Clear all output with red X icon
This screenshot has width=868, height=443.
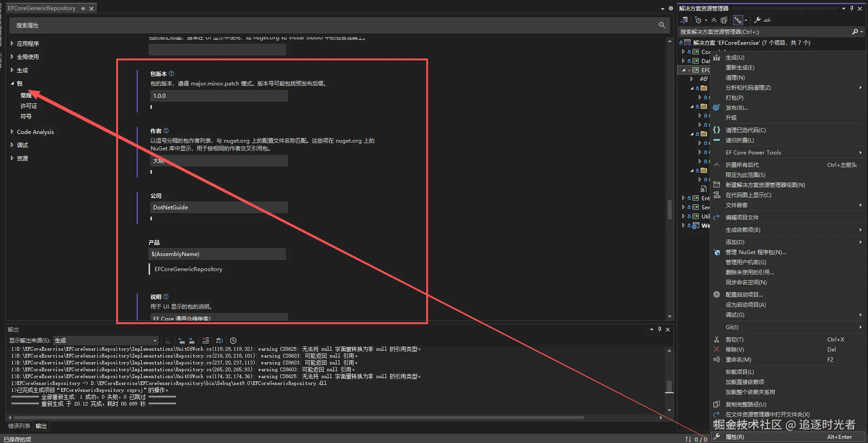point(206,341)
